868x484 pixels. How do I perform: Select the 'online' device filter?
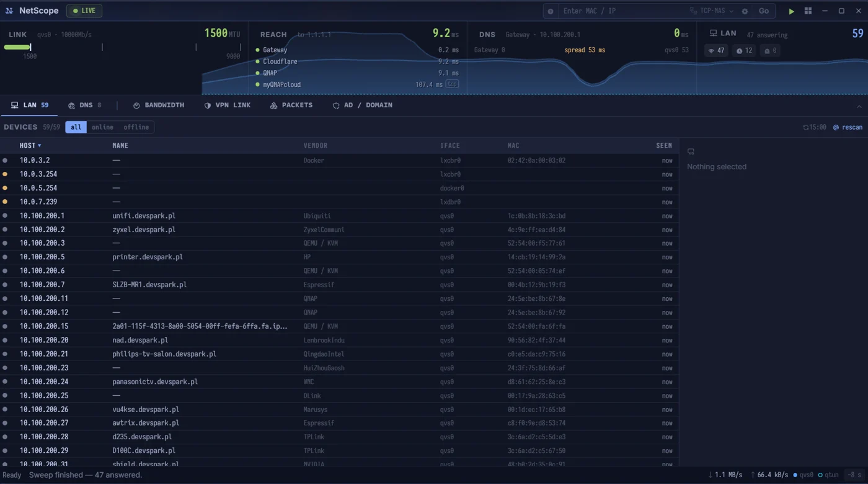[102, 127]
